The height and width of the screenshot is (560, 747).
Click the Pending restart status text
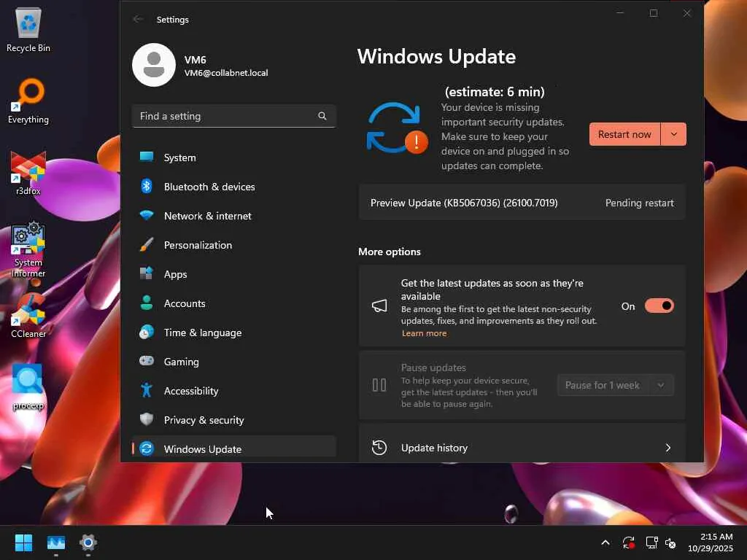[x=639, y=203]
